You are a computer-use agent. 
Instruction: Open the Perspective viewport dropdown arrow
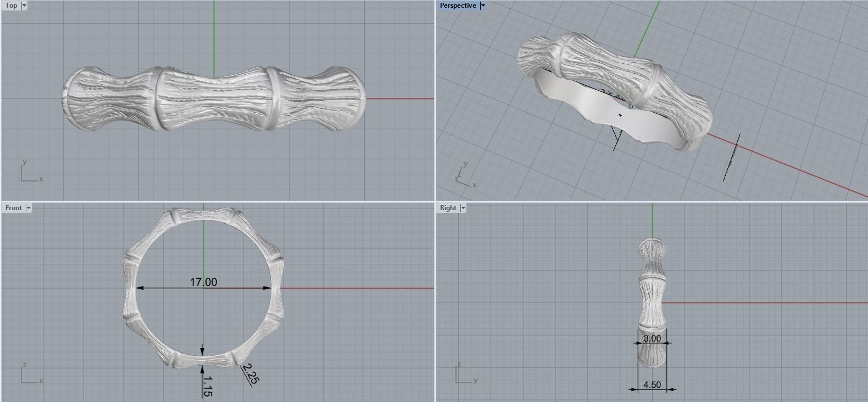click(x=483, y=5)
